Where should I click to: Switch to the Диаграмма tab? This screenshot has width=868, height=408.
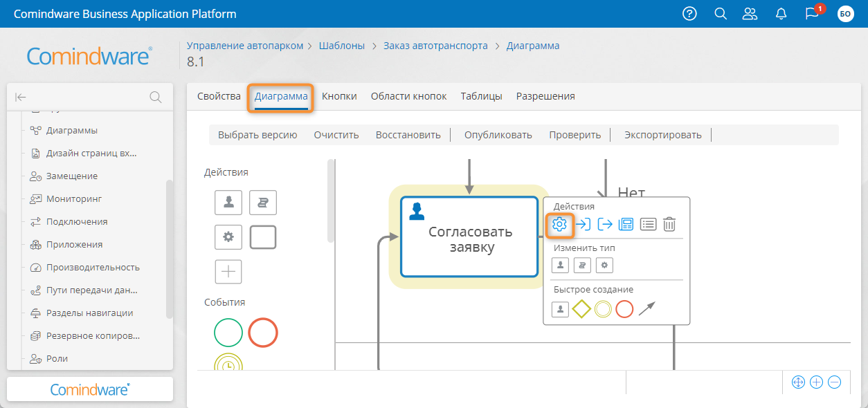click(281, 96)
